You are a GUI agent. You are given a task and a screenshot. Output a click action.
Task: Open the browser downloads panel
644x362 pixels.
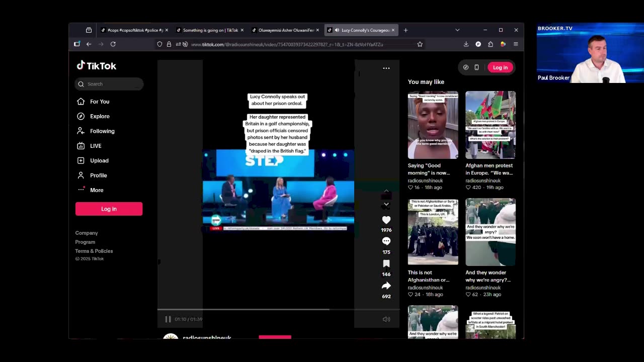coord(466,44)
